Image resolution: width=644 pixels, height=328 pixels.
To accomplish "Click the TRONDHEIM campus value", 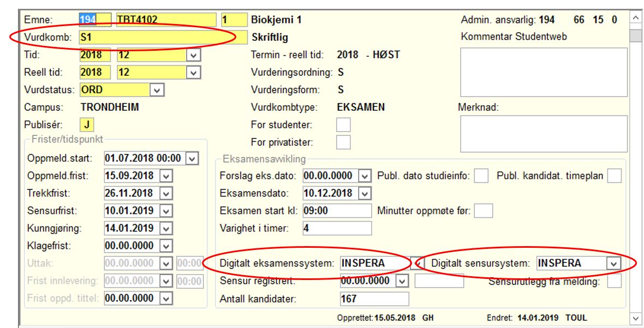I will (x=110, y=107).
